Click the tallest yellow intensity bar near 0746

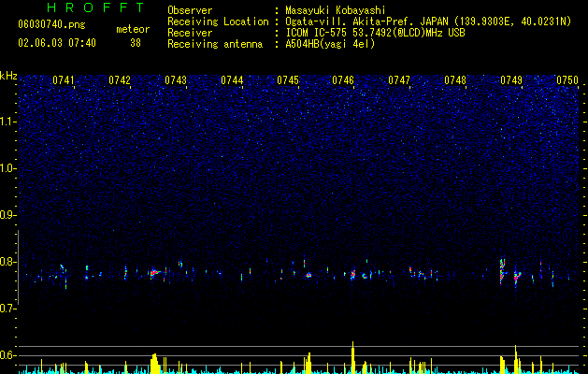point(352,357)
